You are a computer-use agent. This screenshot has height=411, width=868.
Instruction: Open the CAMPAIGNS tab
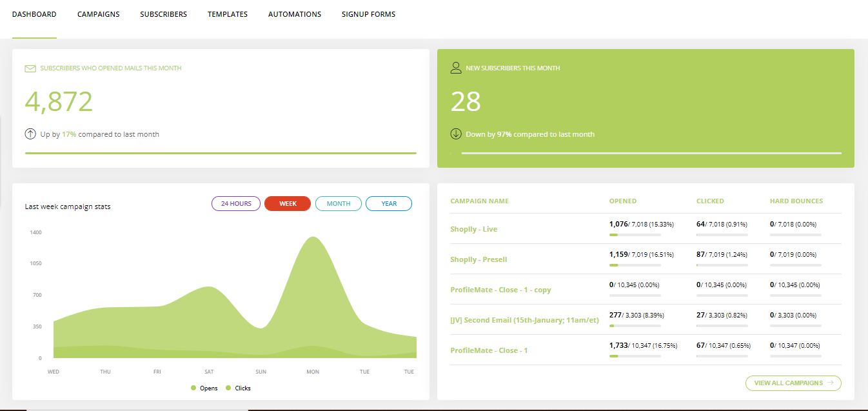[x=98, y=14]
